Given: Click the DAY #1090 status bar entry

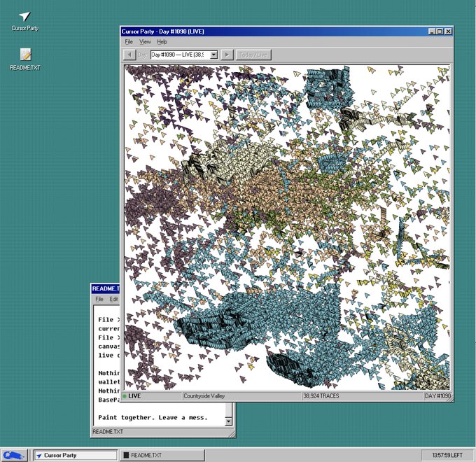Looking at the screenshot, I should (438, 395).
